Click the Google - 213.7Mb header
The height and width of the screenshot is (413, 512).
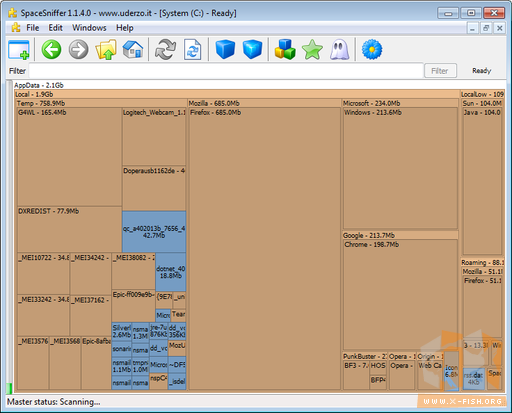pyautogui.click(x=400, y=235)
